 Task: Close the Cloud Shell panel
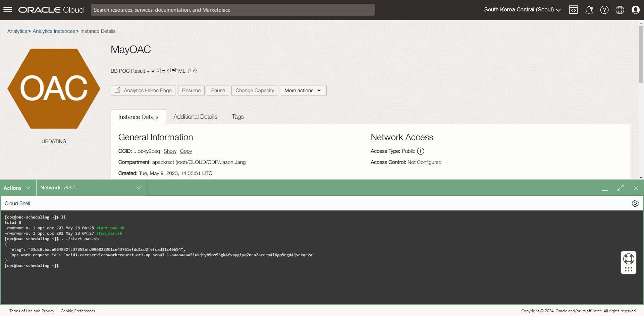[x=636, y=188]
